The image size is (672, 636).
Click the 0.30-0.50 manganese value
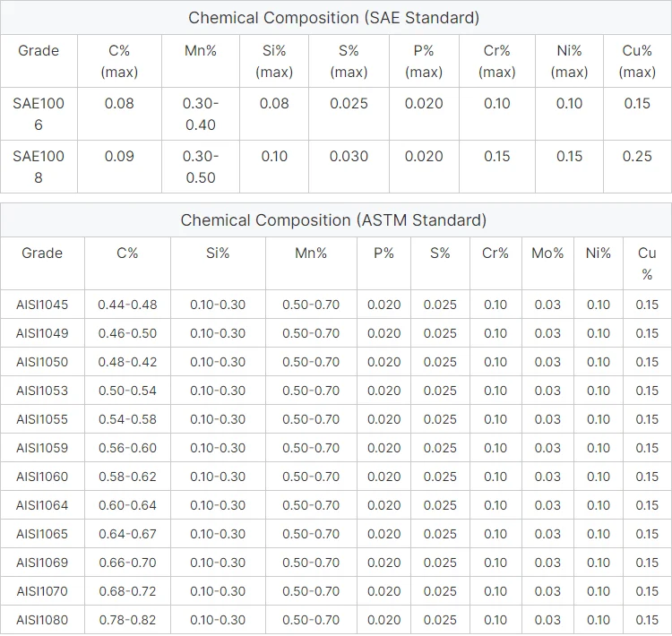click(x=201, y=167)
